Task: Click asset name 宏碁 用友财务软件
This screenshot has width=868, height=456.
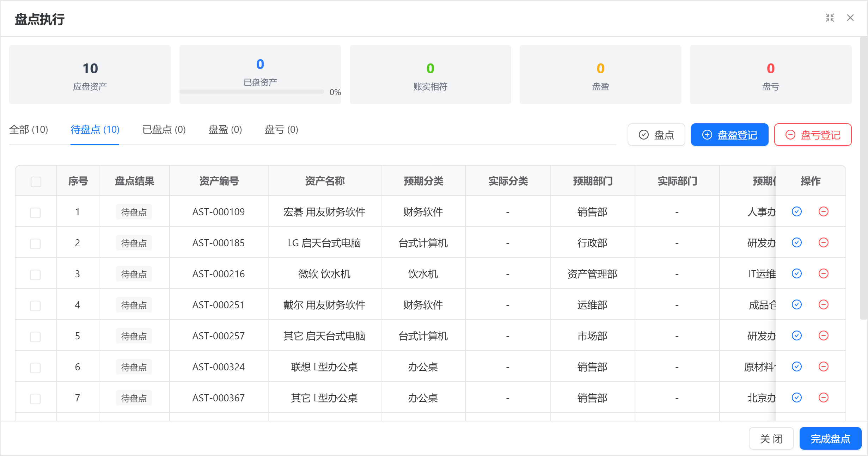Action: coord(324,212)
